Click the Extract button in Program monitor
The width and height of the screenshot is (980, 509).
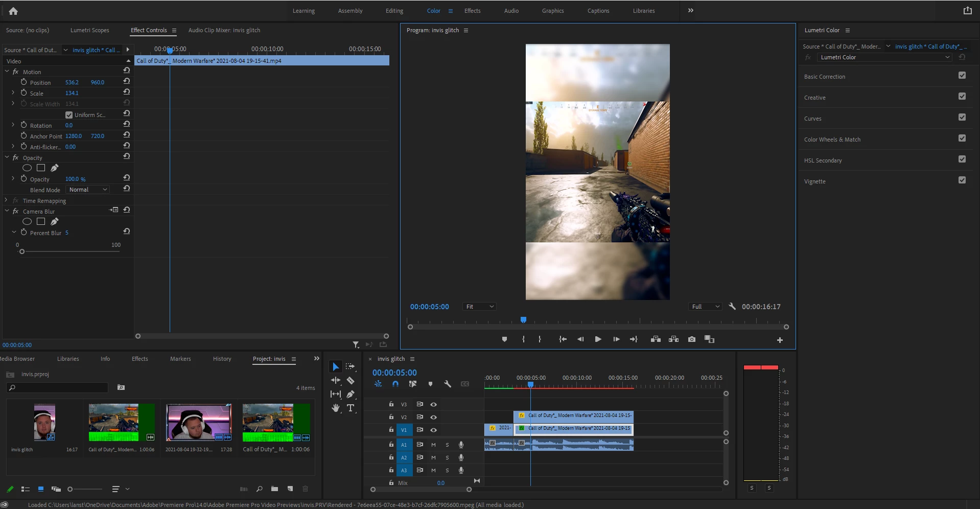click(x=673, y=339)
